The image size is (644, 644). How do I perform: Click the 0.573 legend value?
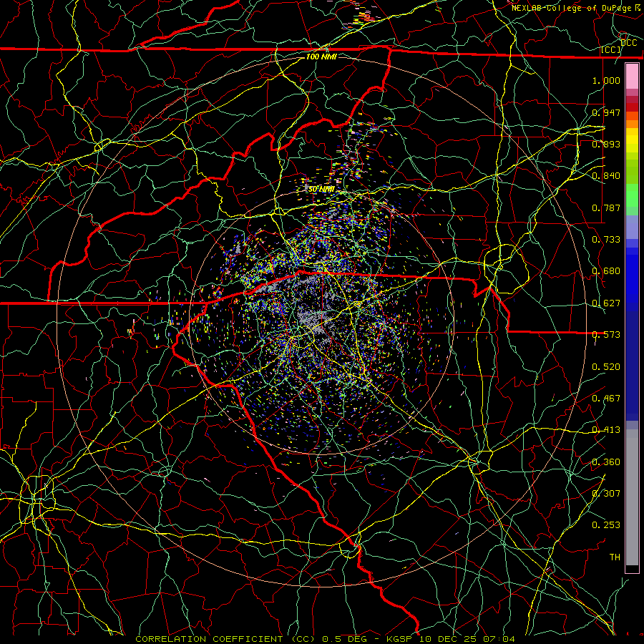coord(606,335)
